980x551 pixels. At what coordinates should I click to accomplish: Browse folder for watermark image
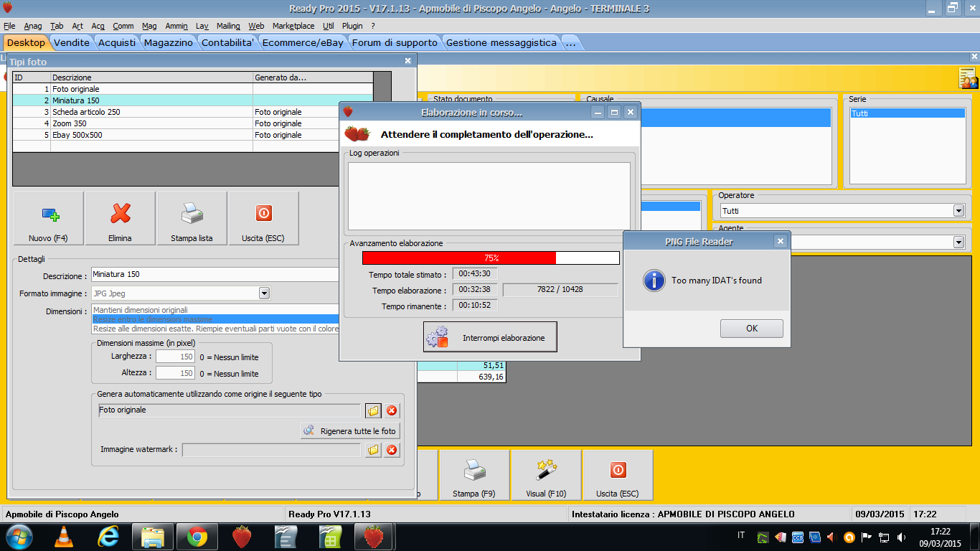point(373,450)
